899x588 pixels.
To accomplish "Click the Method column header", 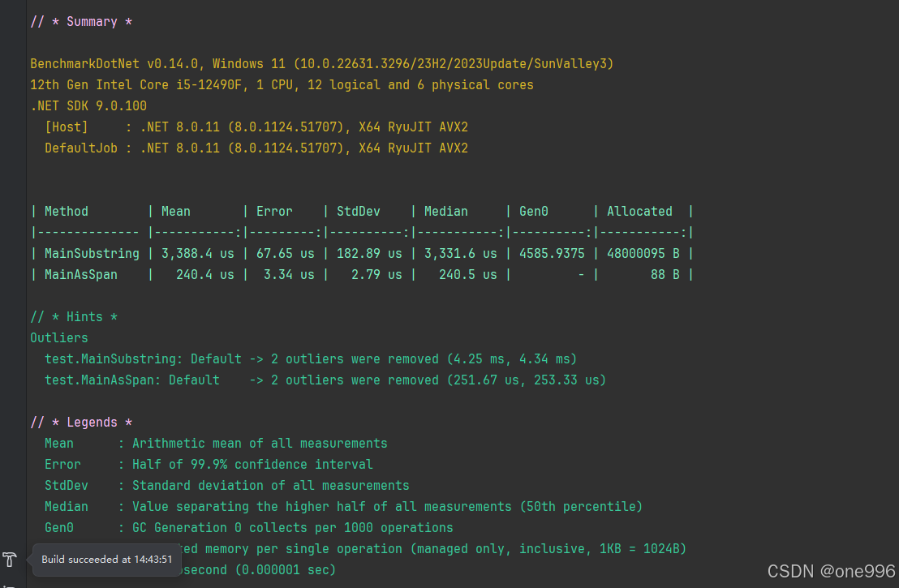I will [x=66, y=211].
